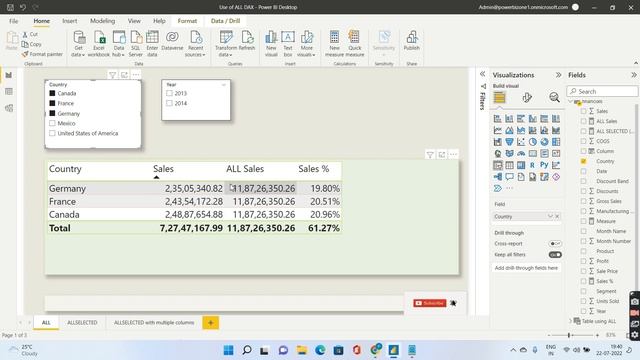Click the Format painter
Screen dimensions: 640x360
pyautogui.click(x=42, y=54)
